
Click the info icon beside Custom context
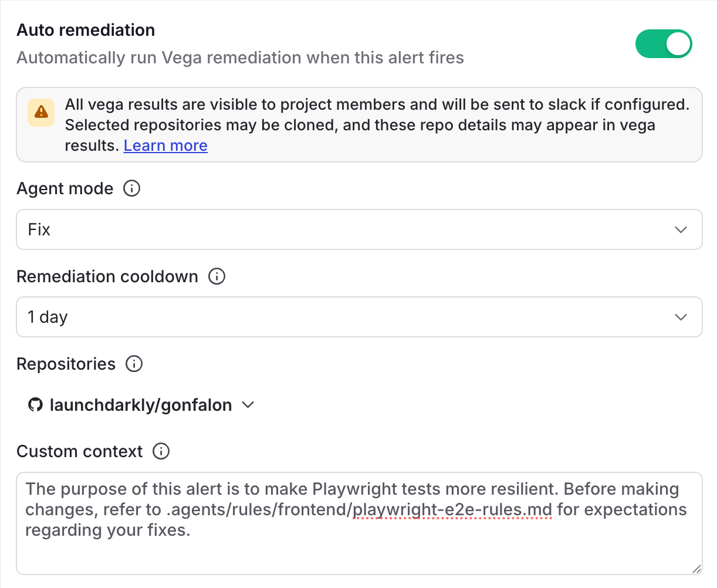(x=161, y=451)
